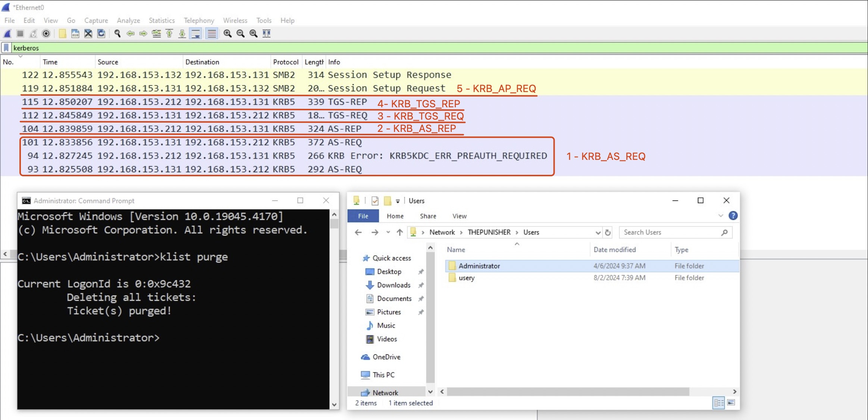Go up one folder in Explorer

pyautogui.click(x=399, y=233)
